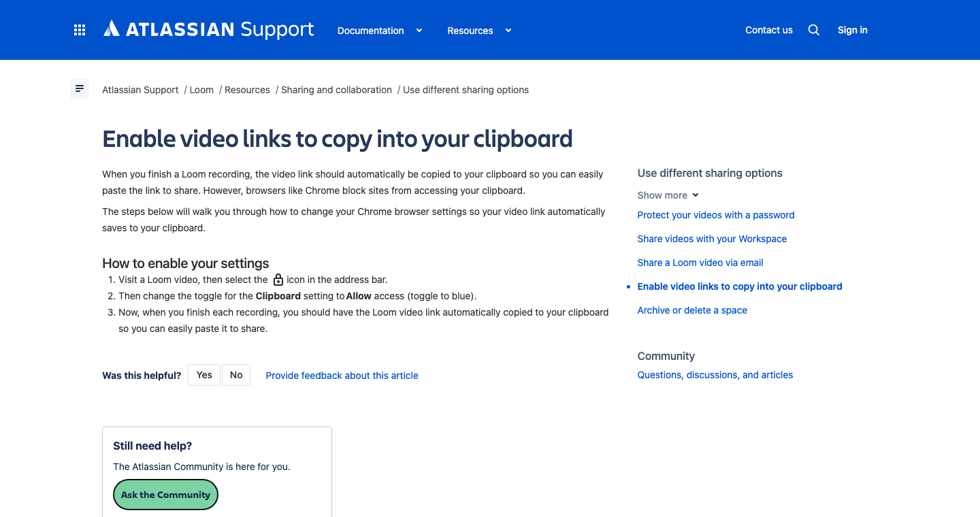Open the Resources breadcrumb

click(x=247, y=90)
